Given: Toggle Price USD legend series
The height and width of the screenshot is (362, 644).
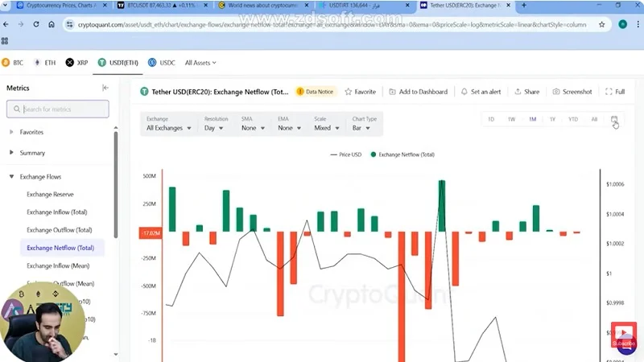Looking at the screenshot, I should tap(348, 154).
